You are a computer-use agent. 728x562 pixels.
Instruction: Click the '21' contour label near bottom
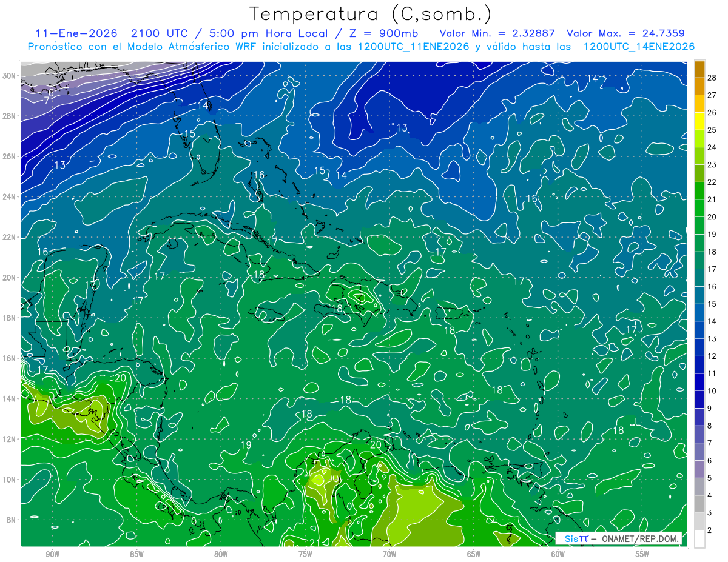(315, 543)
